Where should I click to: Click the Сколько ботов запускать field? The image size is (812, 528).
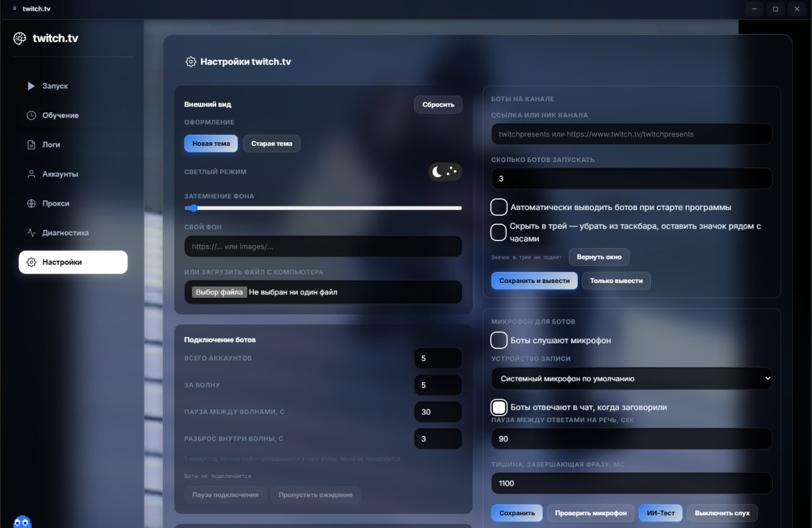point(632,178)
